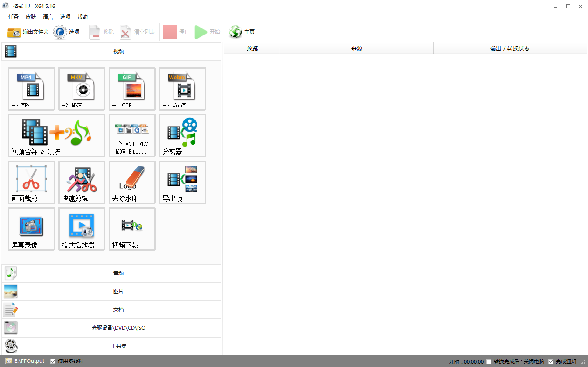The width and height of the screenshot is (588, 367).
Task: Expand the 光驱设备\DVD\CD\ISO category
Action: click(111, 328)
